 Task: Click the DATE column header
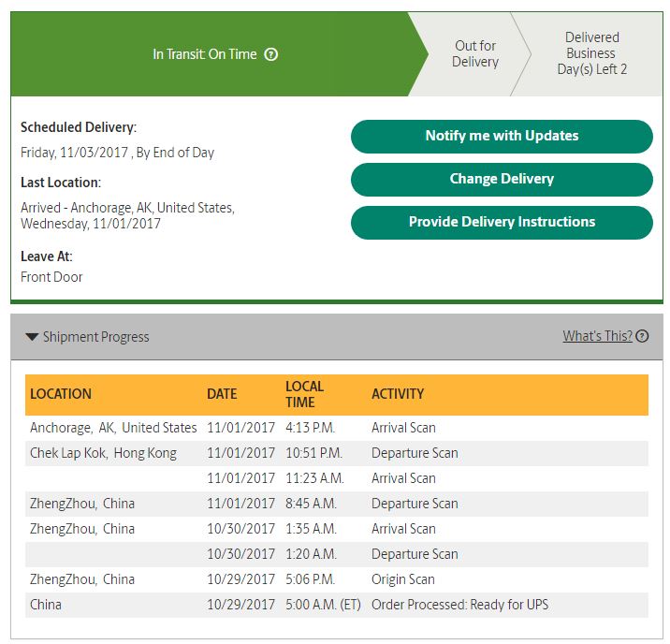point(222,394)
